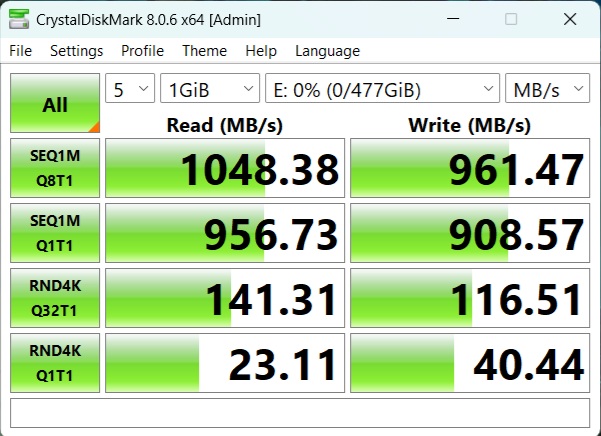
Task: Click the Write (MB/s) column header
Action: (x=470, y=125)
